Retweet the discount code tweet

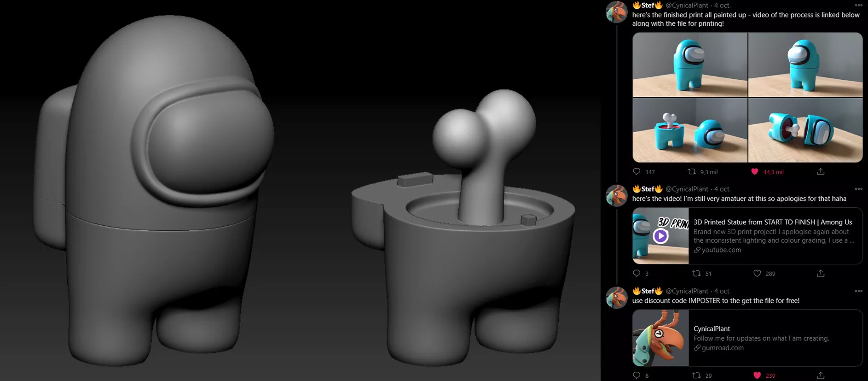[696, 375]
